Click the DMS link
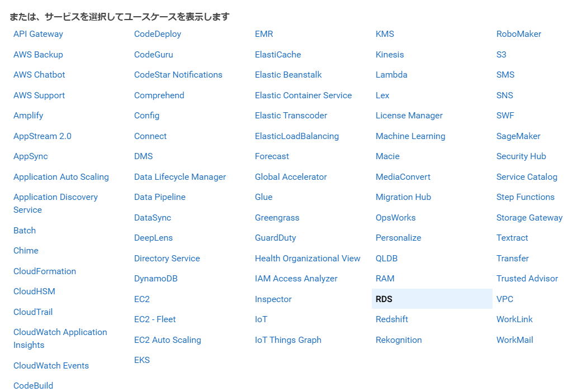This screenshot has width=577, height=392. coord(143,156)
